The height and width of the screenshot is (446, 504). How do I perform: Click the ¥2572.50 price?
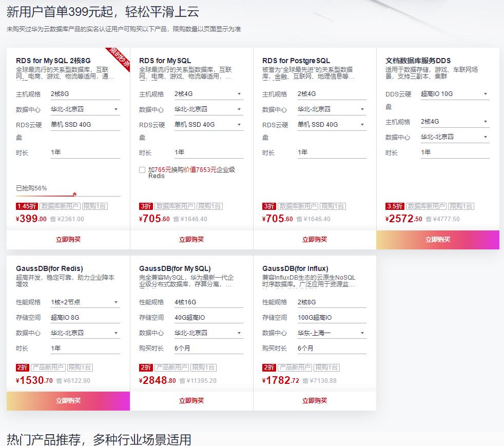(404, 219)
